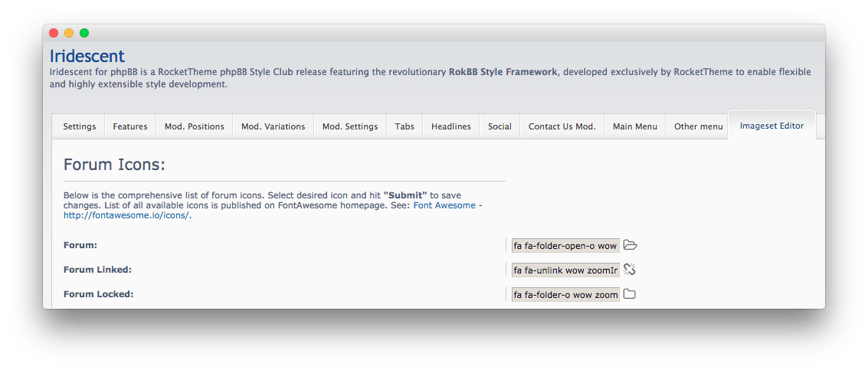Switch to the Headlines tab
Viewport: 868px width, 370px height.
(x=451, y=126)
